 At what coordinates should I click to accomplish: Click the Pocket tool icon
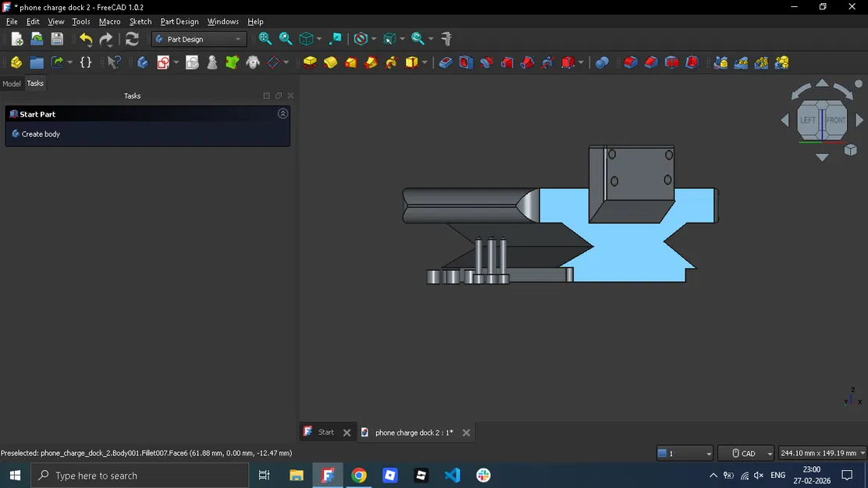446,62
